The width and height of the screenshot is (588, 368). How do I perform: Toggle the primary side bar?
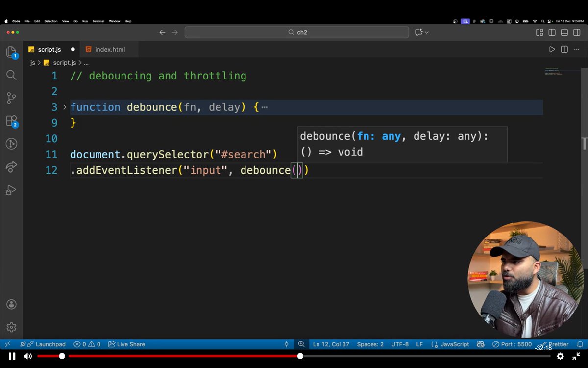552,32
